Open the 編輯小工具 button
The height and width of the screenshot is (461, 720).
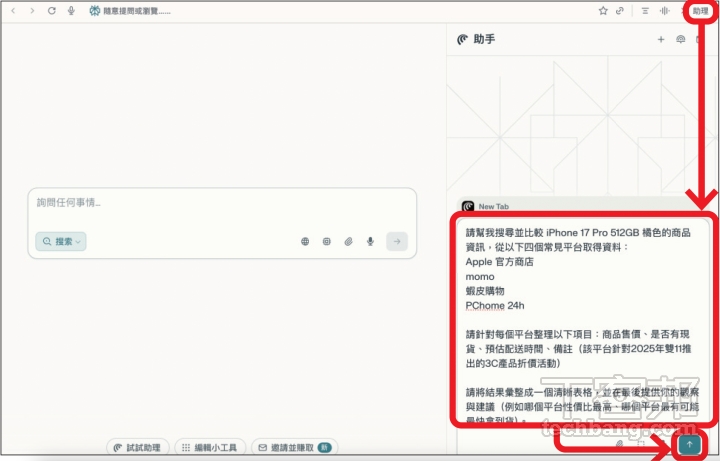(210, 448)
